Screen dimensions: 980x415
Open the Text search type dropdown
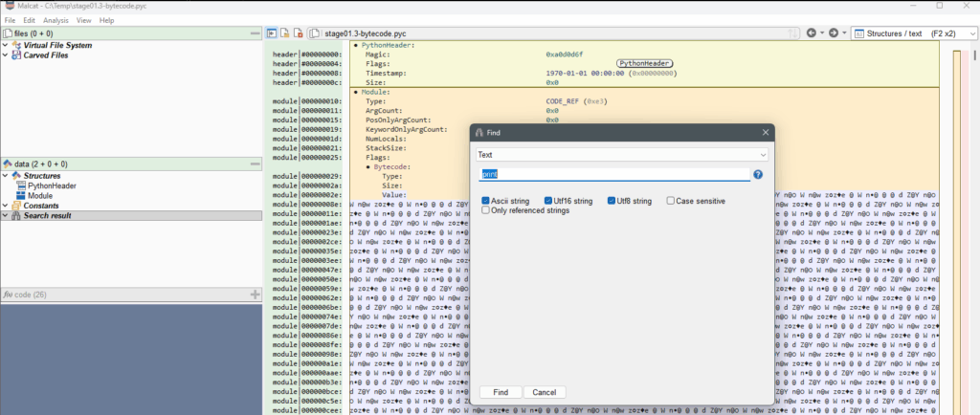coord(622,154)
